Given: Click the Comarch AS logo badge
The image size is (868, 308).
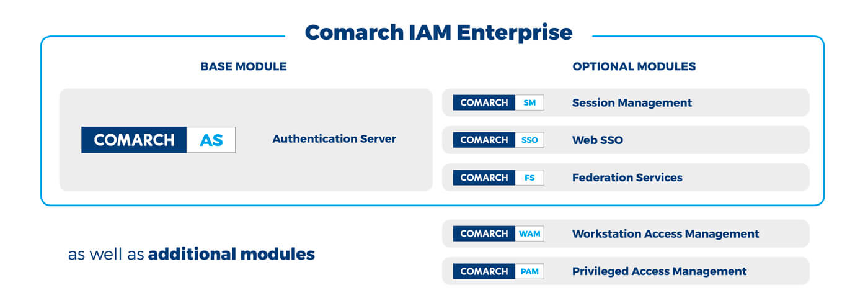Looking at the screenshot, I should tap(158, 140).
